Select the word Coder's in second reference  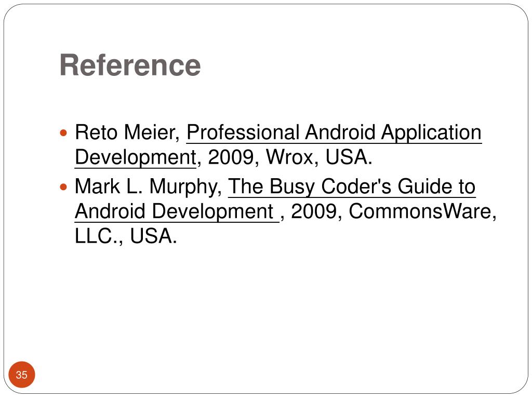pos(356,187)
